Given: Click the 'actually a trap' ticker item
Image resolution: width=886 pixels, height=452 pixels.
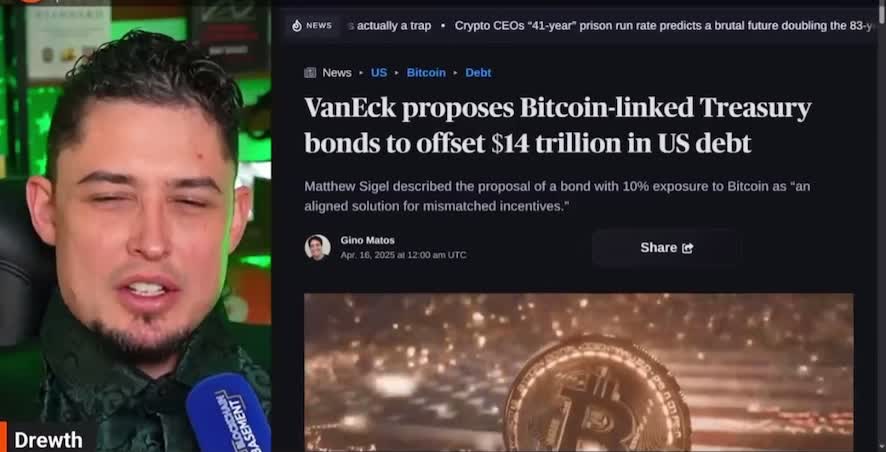Looking at the screenshot, I should pos(390,25).
